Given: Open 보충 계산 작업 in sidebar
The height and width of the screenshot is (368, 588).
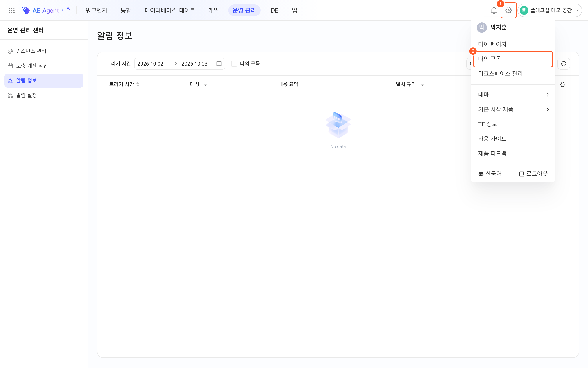Looking at the screenshot, I should [44, 66].
